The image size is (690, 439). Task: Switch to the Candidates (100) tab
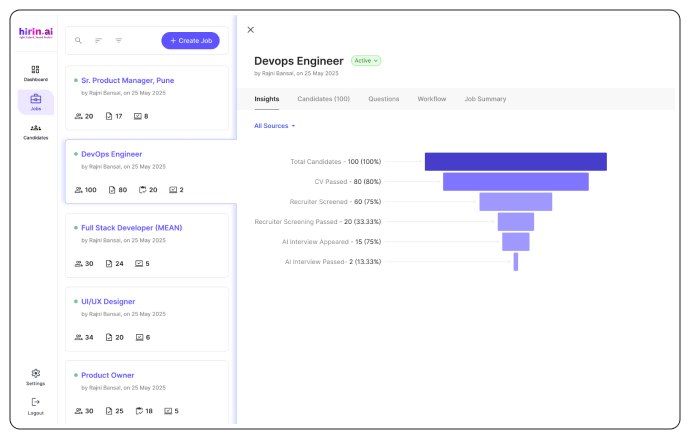coord(323,99)
